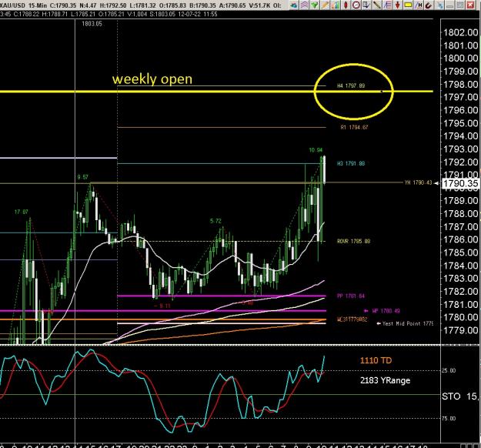
Task: Click the STO 15 indicator label
Action: pos(459,396)
